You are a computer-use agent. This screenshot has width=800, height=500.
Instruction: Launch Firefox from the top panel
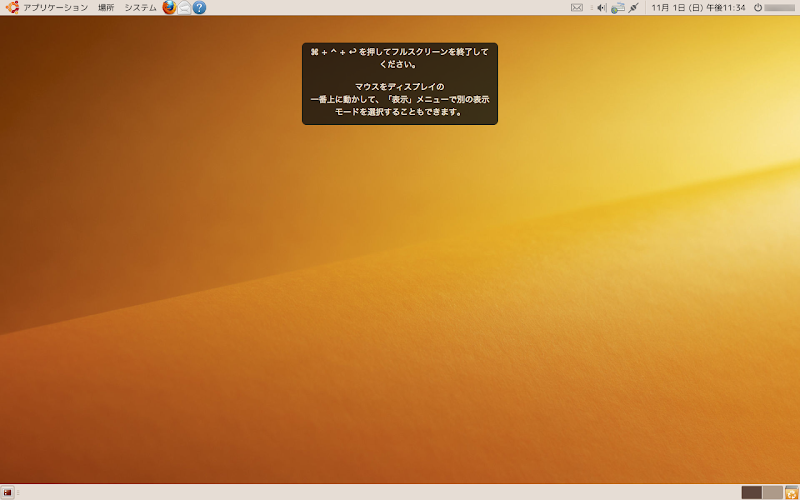(169, 8)
